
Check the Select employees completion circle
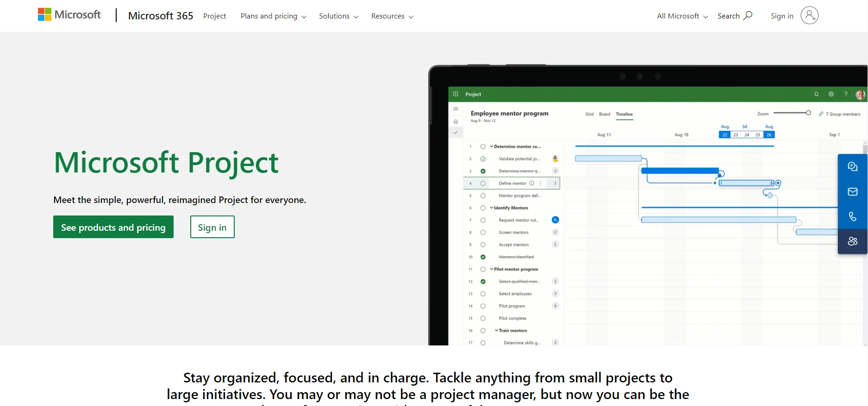(483, 294)
